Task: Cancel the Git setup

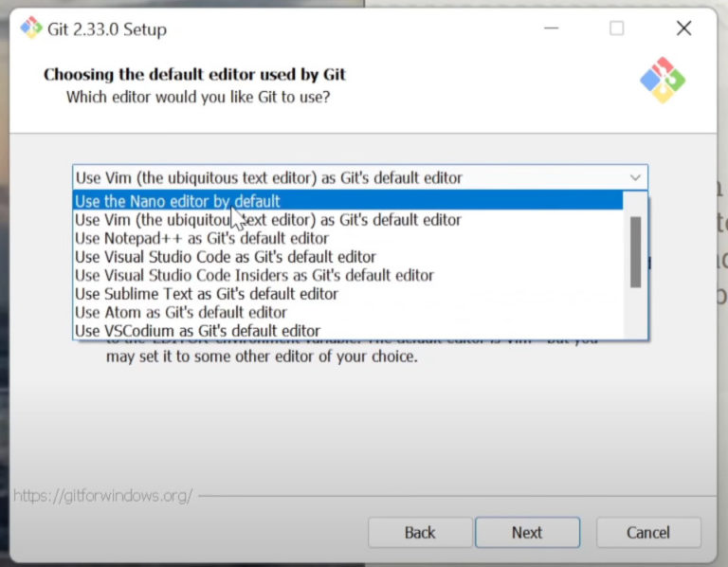Action: tap(648, 532)
